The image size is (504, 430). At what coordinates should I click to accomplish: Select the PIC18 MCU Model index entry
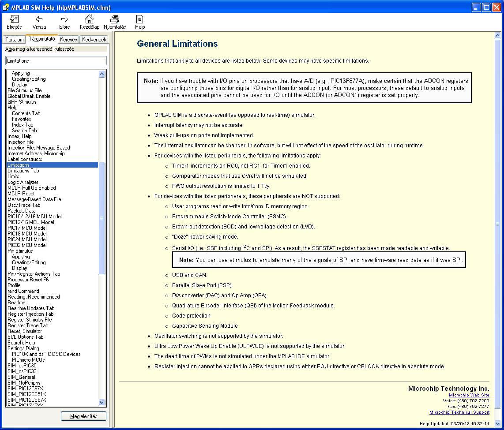(x=27, y=233)
